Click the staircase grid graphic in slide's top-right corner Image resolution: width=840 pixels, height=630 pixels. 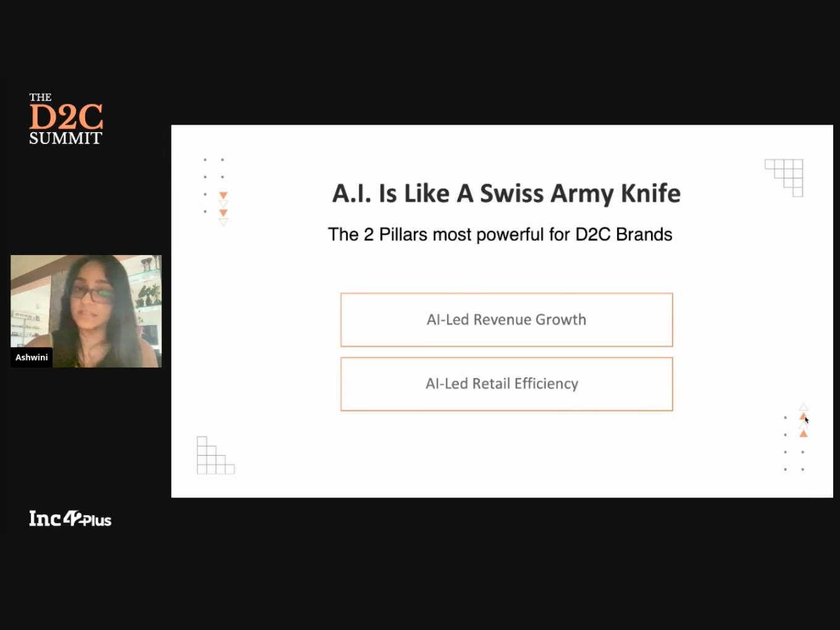785,177
